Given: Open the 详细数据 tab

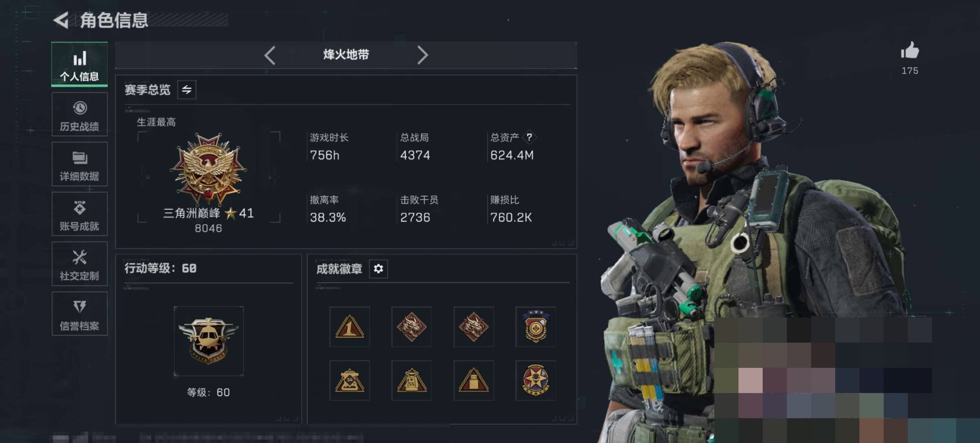Looking at the screenshot, I should click(80, 164).
